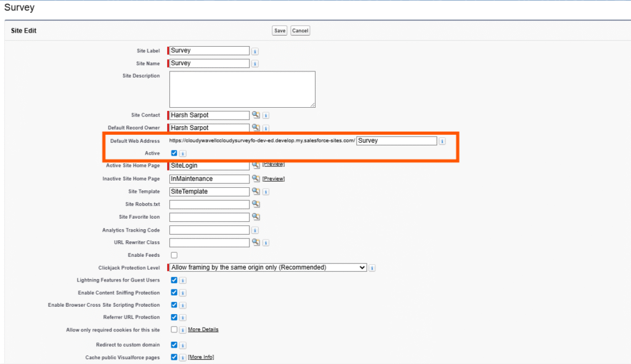Open Preview link for Active Site Home Page
This screenshot has width=631, height=364.
[274, 164]
